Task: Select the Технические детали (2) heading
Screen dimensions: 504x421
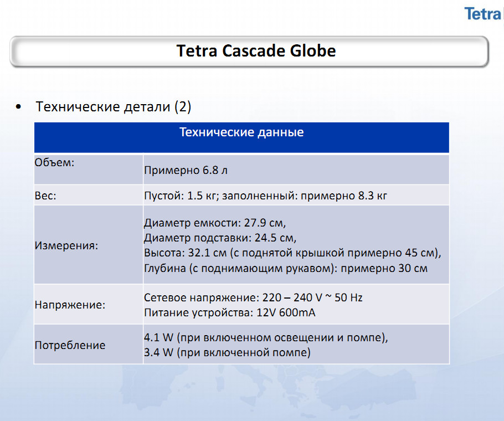Action: [114, 107]
